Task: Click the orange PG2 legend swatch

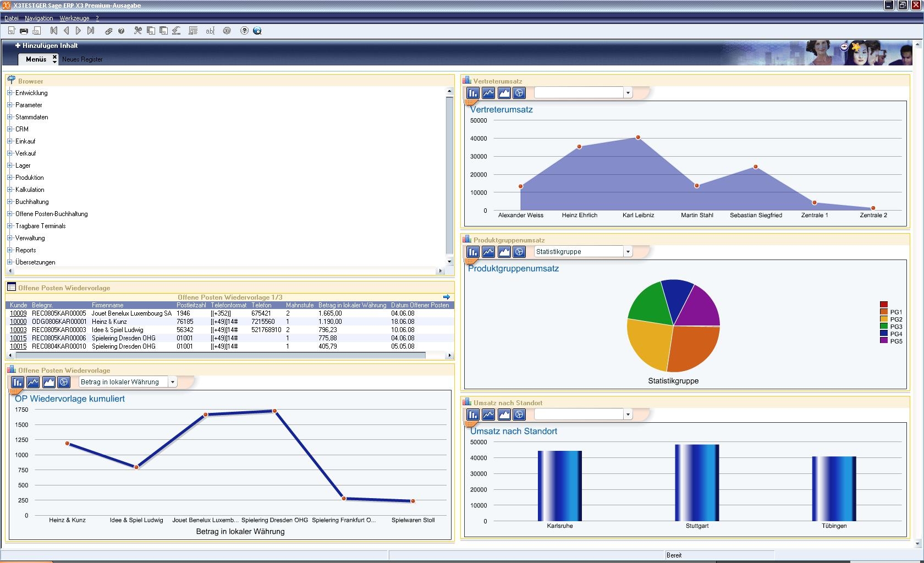Action: [883, 319]
